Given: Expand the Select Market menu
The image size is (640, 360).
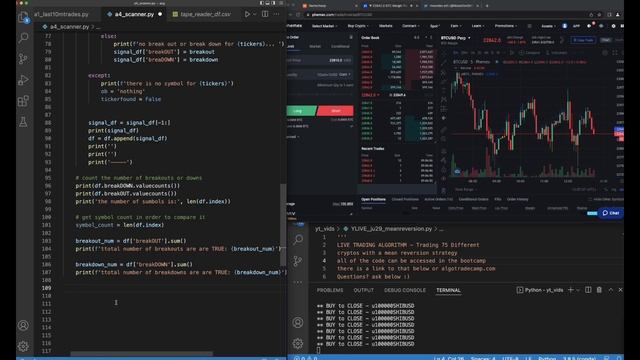Looking at the screenshot, I should (324, 26).
